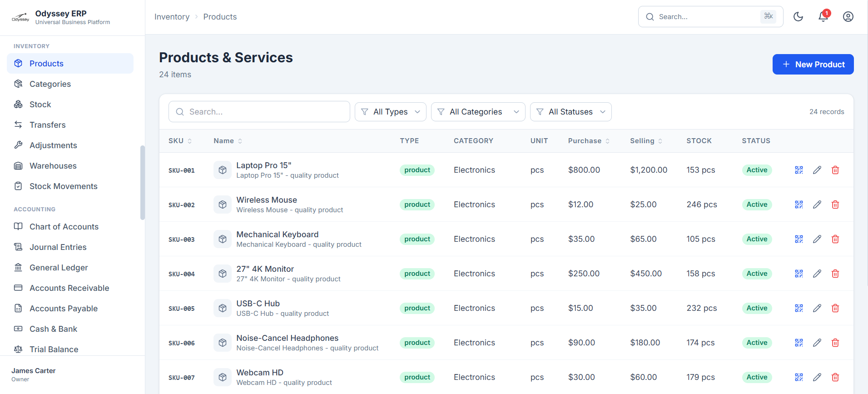Focus the products table Search field
868x394 pixels.
[259, 112]
